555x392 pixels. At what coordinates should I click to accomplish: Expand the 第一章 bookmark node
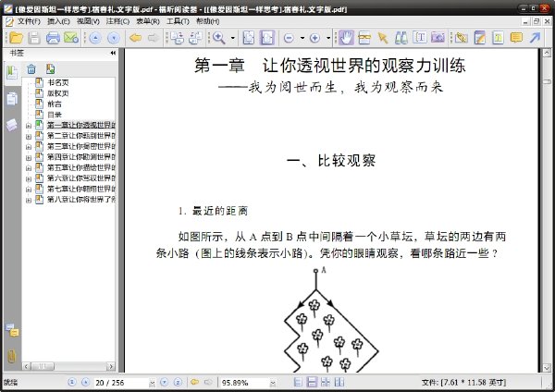tap(29, 125)
